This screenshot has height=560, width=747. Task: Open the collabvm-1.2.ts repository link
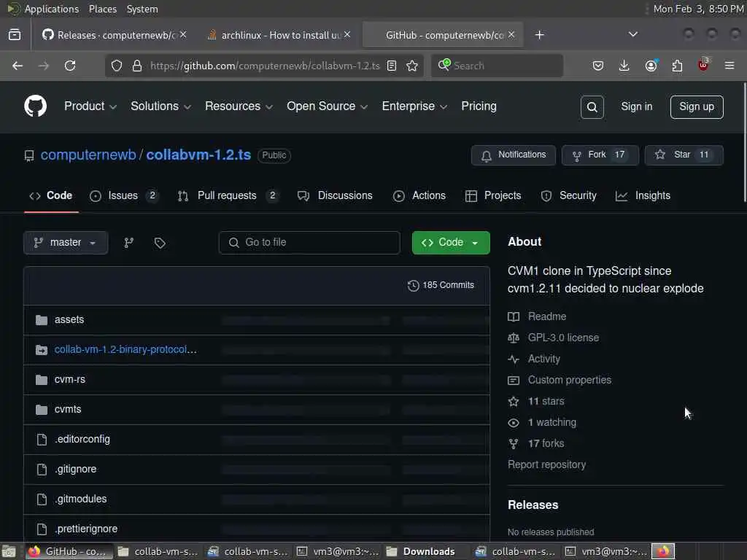198,155
